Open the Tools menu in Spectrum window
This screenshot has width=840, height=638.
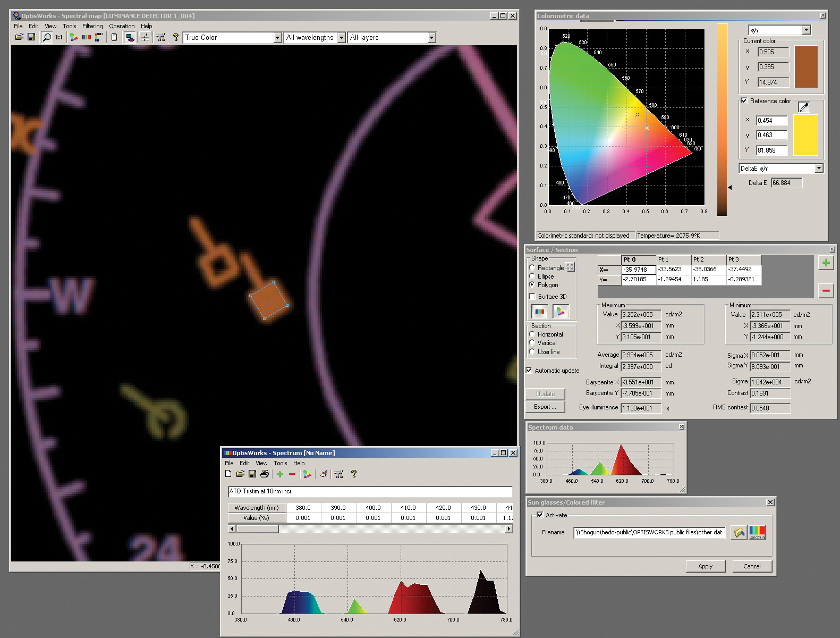click(x=280, y=463)
